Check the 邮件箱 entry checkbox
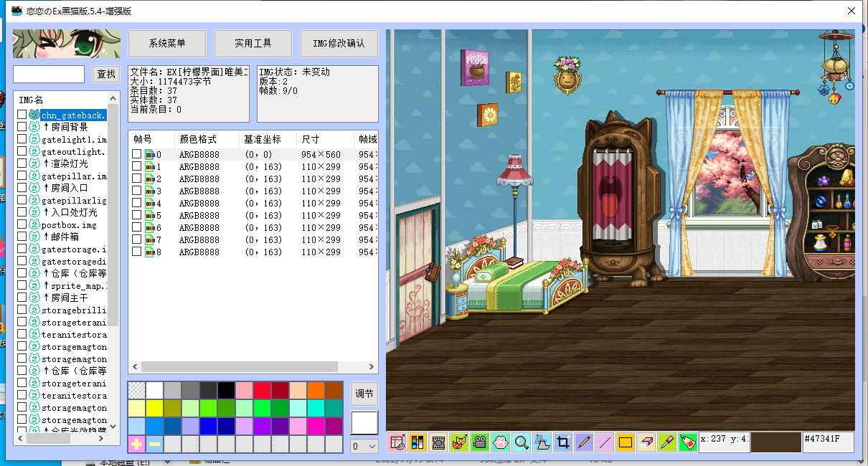The height and width of the screenshot is (466, 868). click(21, 236)
